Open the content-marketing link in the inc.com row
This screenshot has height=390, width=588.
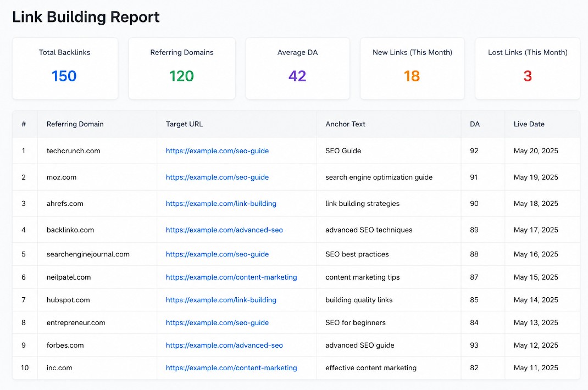click(231, 368)
